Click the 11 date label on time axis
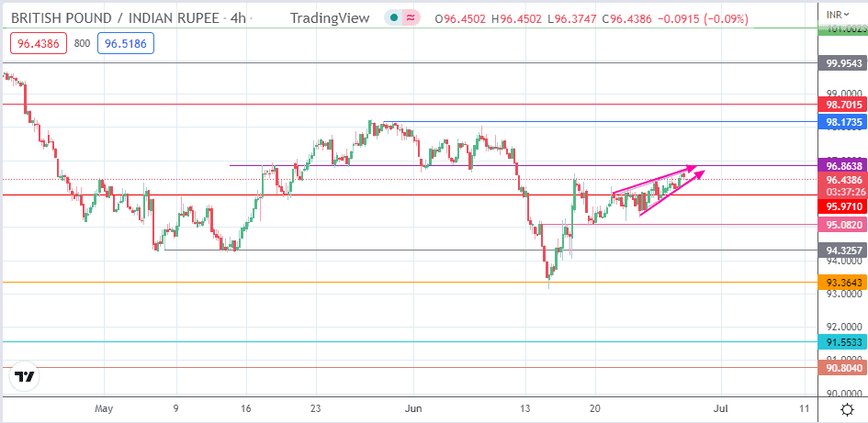The height and width of the screenshot is (423, 868). (806, 409)
